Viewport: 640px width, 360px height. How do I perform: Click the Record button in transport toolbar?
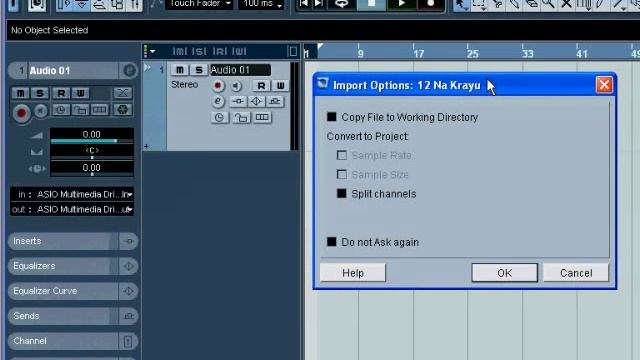tap(430, 4)
